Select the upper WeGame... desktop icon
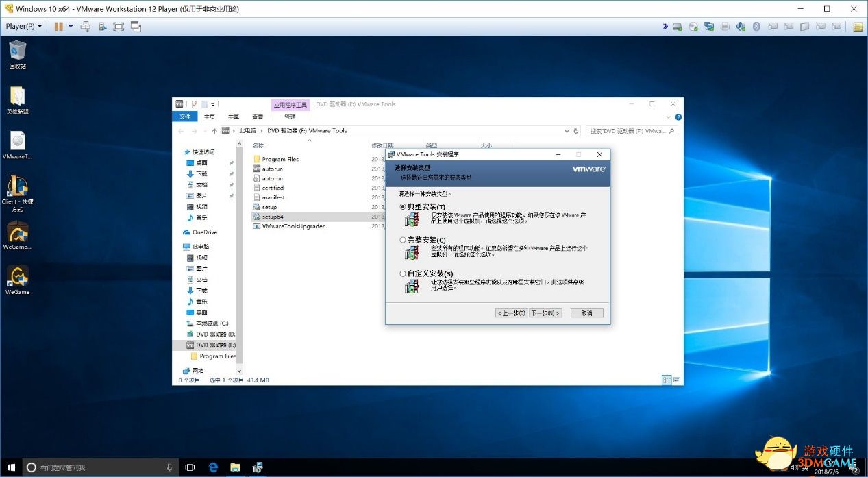Screen dimensions: 868x477 coord(18,236)
